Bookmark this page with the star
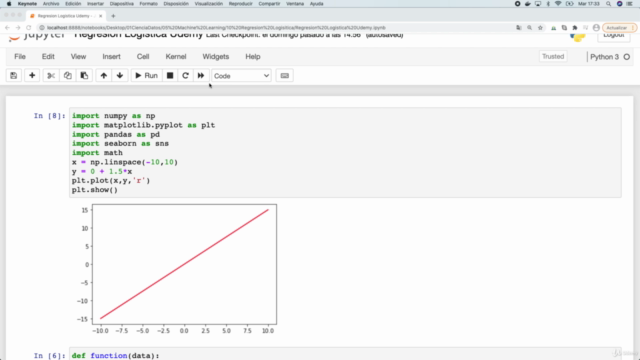The width and height of the screenshot is (640, 360). click(x=540, y=28)
